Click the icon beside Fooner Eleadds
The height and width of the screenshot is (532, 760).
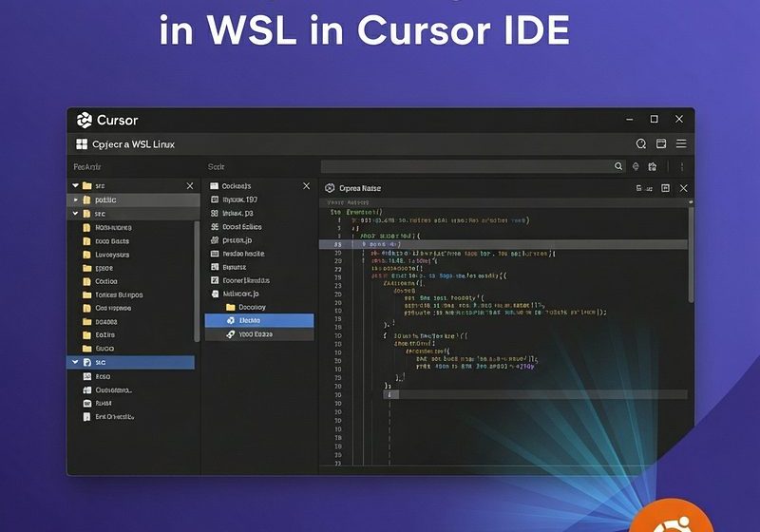(215, 280)
